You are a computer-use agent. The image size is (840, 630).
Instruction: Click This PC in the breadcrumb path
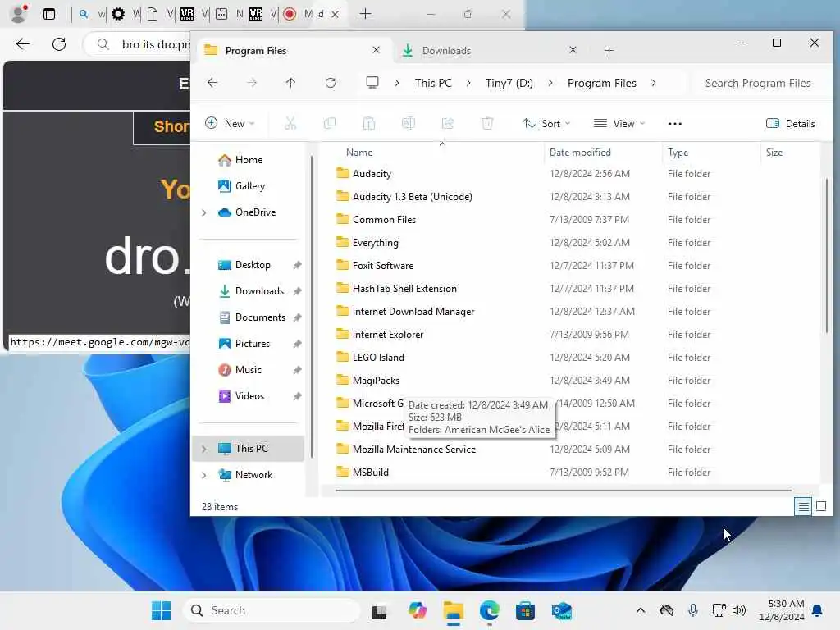pyautogui.click(x=433, y=83)
